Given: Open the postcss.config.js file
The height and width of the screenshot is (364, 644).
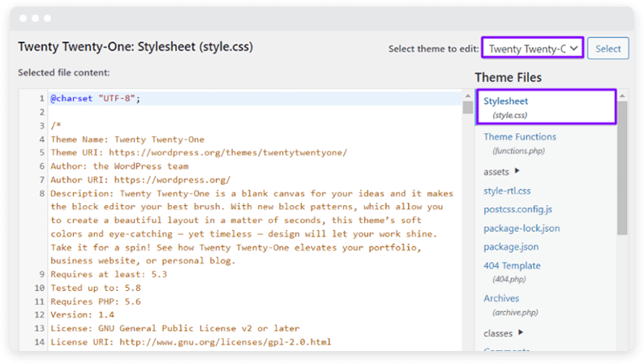Looking at the screenshot, I should pyautogui.click(x=517, y=209).
